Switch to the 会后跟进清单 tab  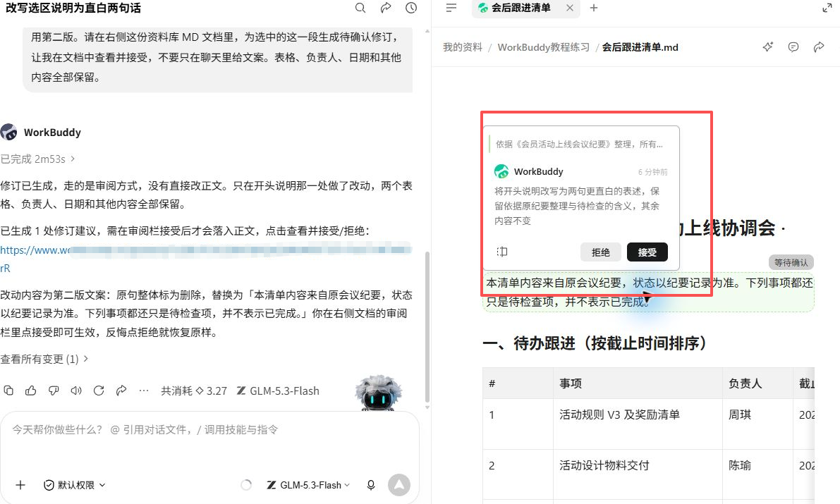521,8
